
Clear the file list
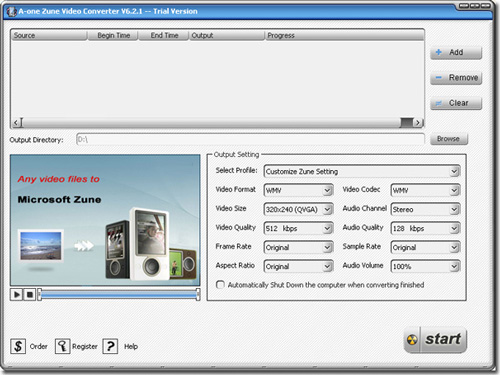tap(456, 103)
